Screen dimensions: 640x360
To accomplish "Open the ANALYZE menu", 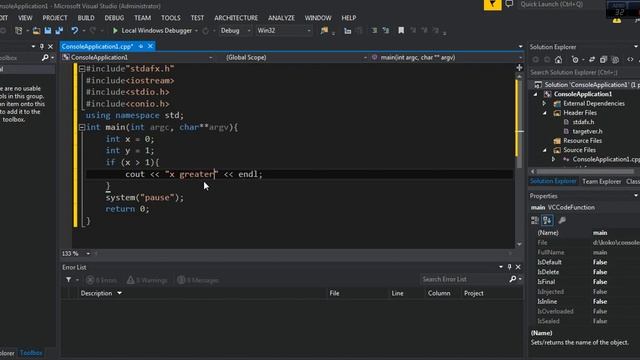I will pyautogui.click(x=281, y=18).
